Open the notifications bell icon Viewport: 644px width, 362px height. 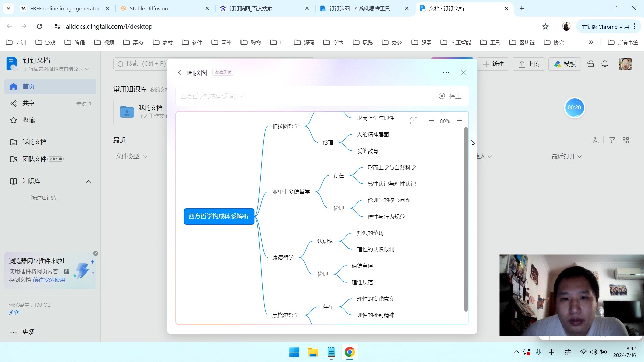click(x=605, y=64)
